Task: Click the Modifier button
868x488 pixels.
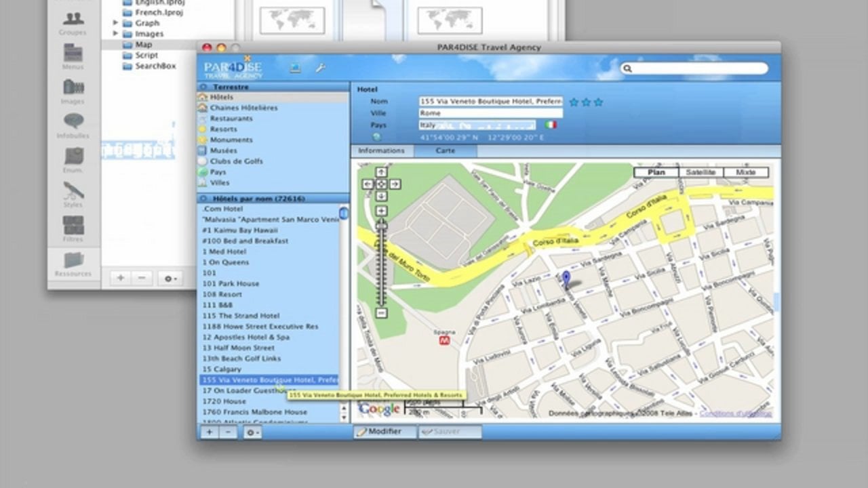Action: coord(384,432)
